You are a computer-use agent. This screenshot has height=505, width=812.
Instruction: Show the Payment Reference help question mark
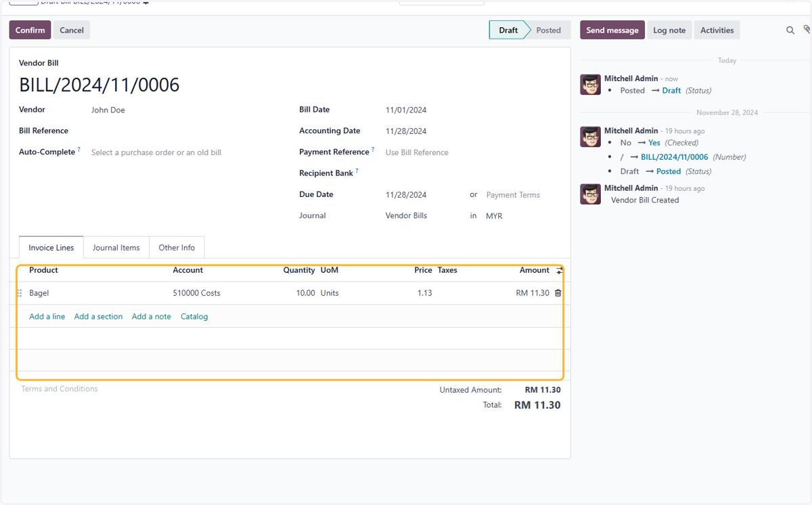click(x=373, y=150)
